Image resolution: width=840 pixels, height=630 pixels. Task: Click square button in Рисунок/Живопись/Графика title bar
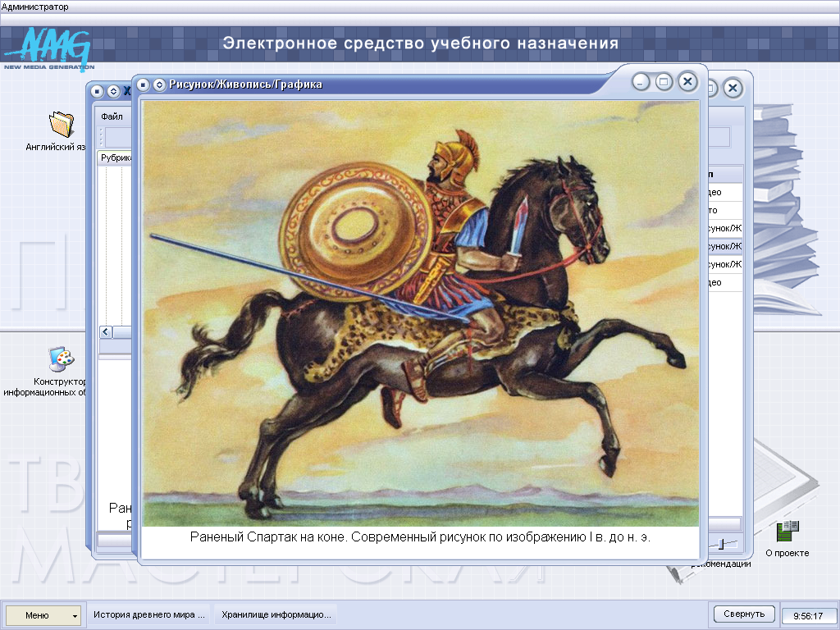pyautogui.click(x=144, y=84)
